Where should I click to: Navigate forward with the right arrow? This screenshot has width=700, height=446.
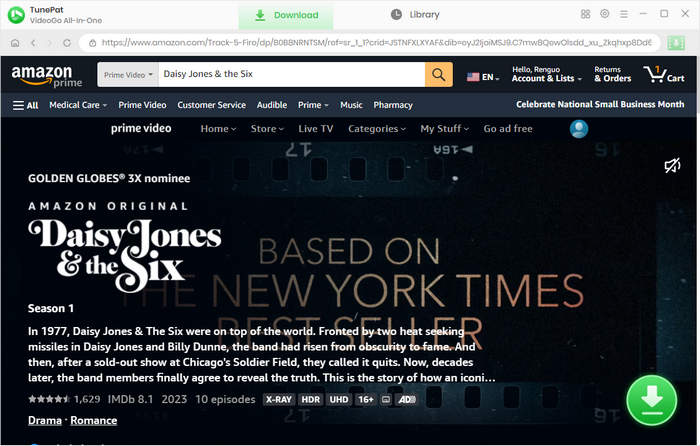pos(50,43)
